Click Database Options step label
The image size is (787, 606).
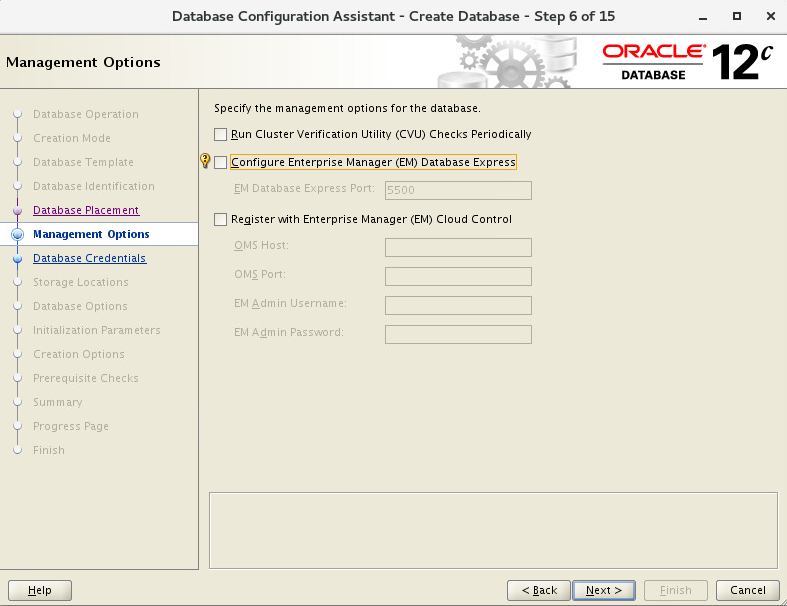pos(80,306)
